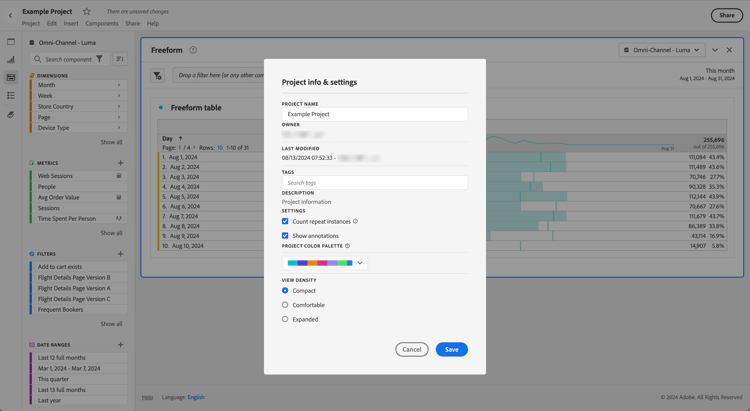Screen dimensions: 750x411
Task: Click the filter funnel in component search
Action: pos(99,59)
